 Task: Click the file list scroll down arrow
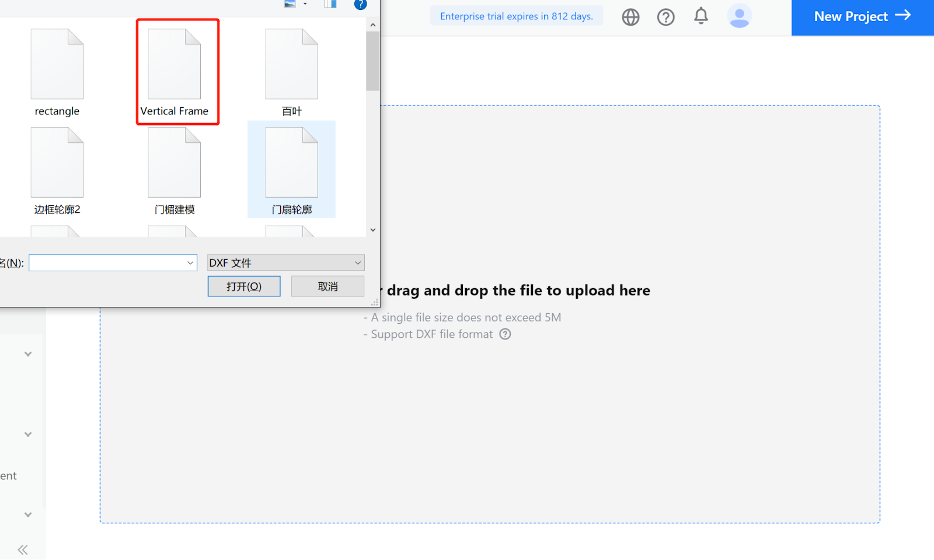click(x=373, y=230)
